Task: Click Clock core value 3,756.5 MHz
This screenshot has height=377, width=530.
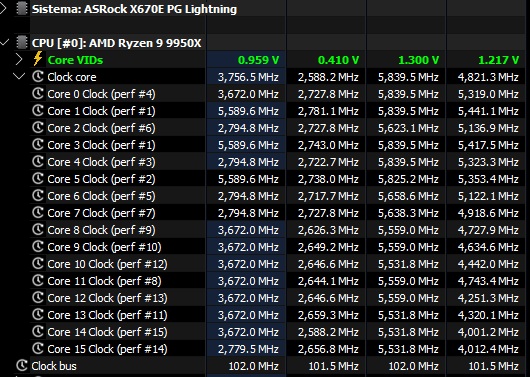Action: (x=248, y=77)
